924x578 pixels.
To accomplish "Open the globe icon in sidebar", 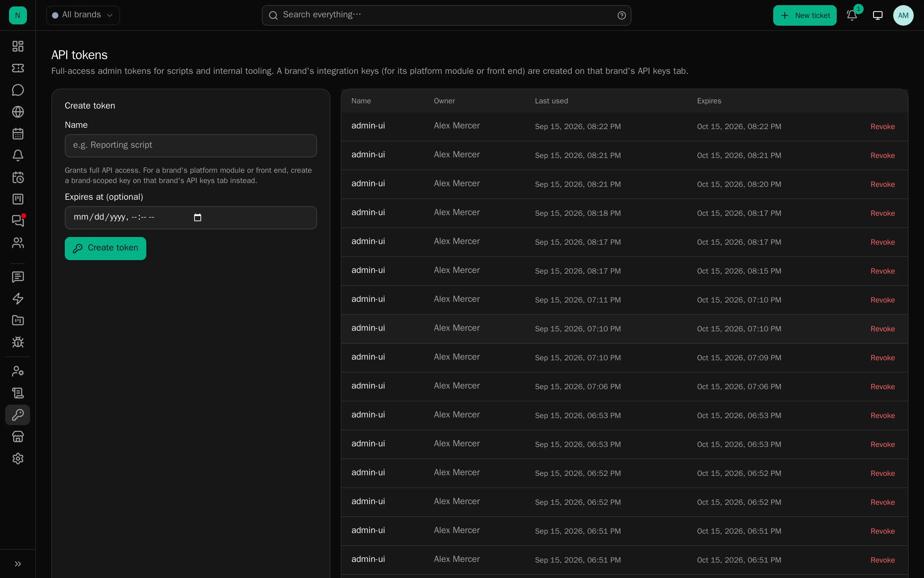I will tap(18, 112).
